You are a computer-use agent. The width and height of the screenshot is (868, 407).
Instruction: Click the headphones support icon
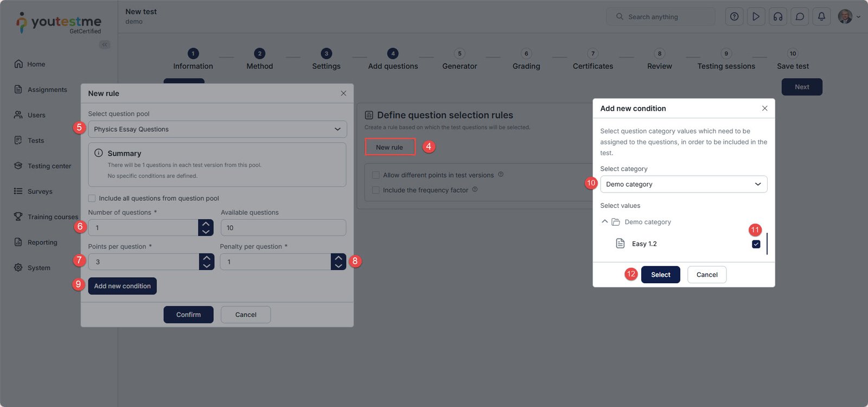[x=778, y=17]
